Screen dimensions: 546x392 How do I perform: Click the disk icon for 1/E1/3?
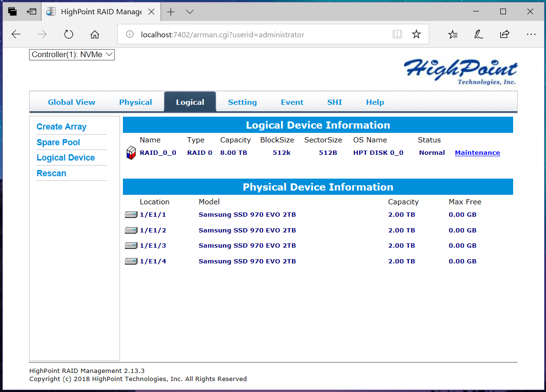tap(131, 246)
